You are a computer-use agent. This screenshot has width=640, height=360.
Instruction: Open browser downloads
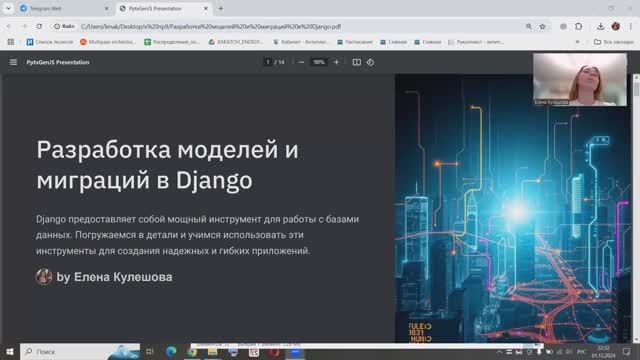pos(600,27)
